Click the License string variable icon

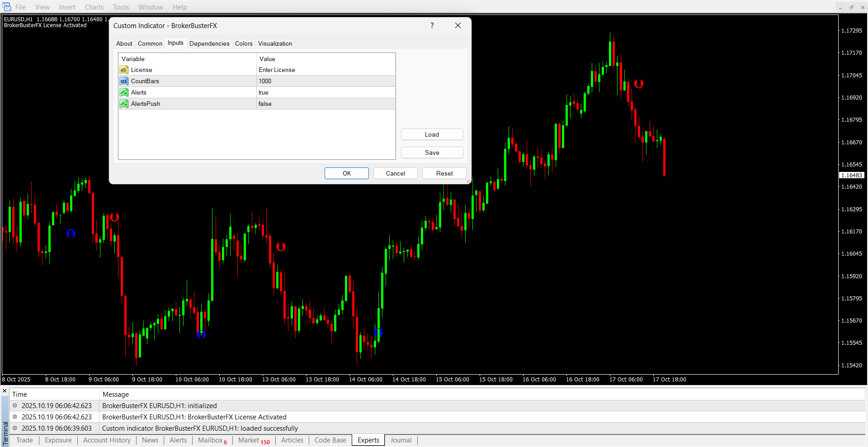pos(124,70)
